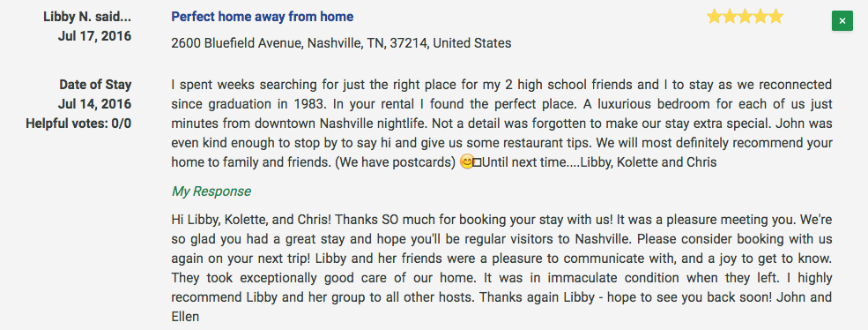The width and height of the screenshot is (868, 330).
Task: Select the fourth star in the rating
Action: (760, 17)
